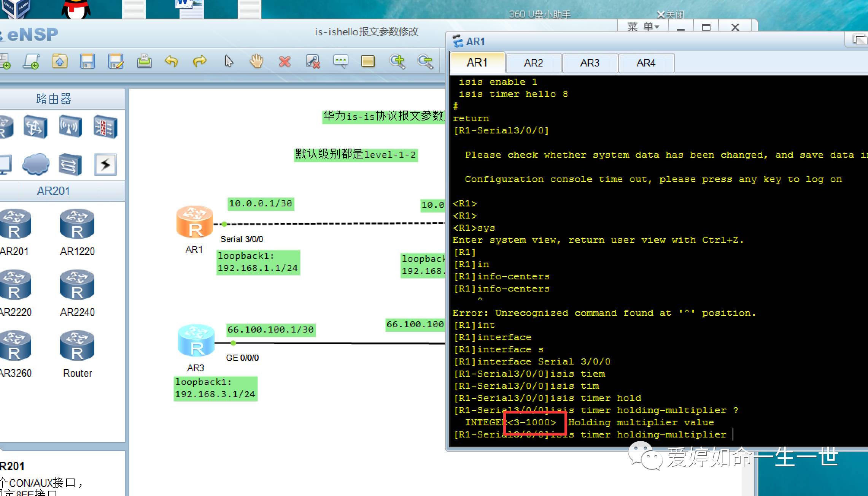The image size is (868, 496).
Task: Click the Undo arrow in toolbar
Action: 172,61
